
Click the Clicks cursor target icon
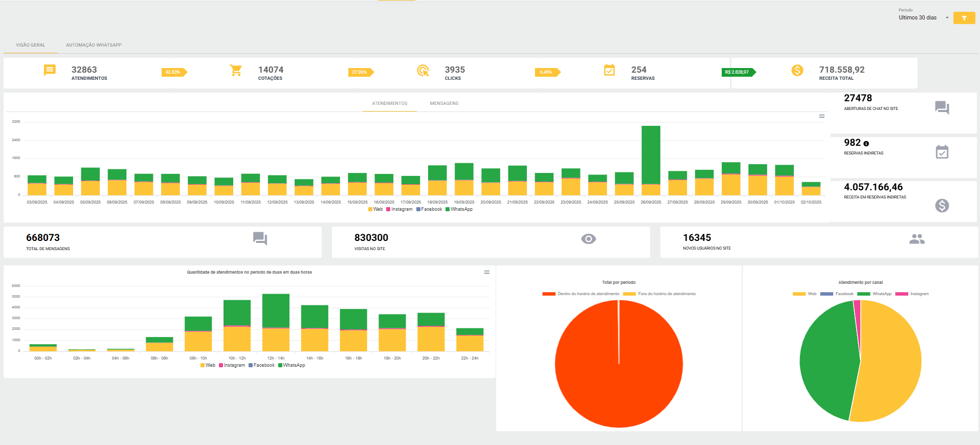(423, 70)
